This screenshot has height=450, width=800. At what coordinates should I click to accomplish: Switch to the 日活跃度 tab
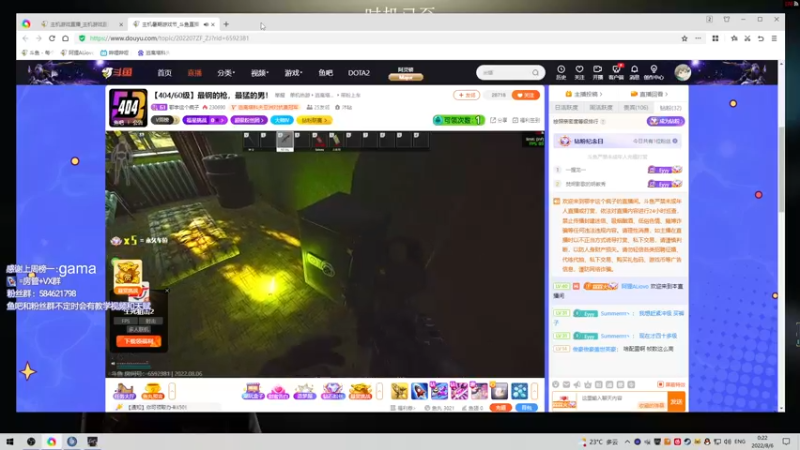(x=566, y=108)
